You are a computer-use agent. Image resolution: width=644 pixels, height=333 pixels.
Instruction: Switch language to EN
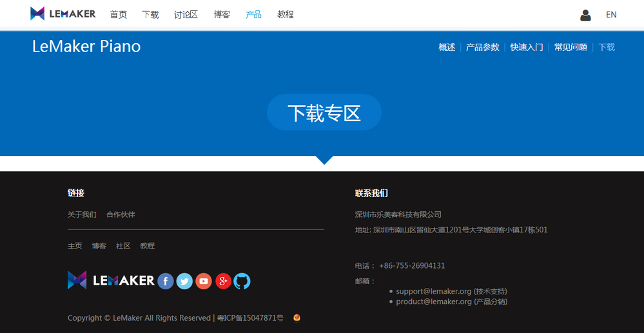point(611,15)
